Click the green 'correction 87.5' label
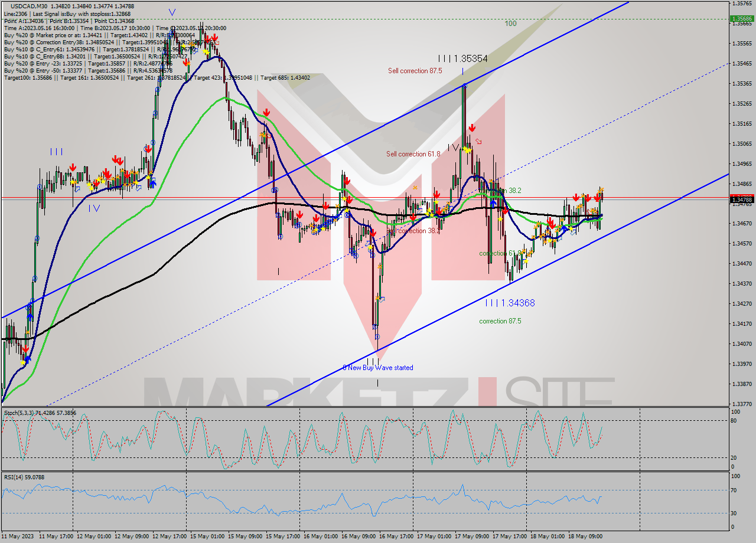Image resolution: width=756 pixels, height=543 pixels. (500, 321)
